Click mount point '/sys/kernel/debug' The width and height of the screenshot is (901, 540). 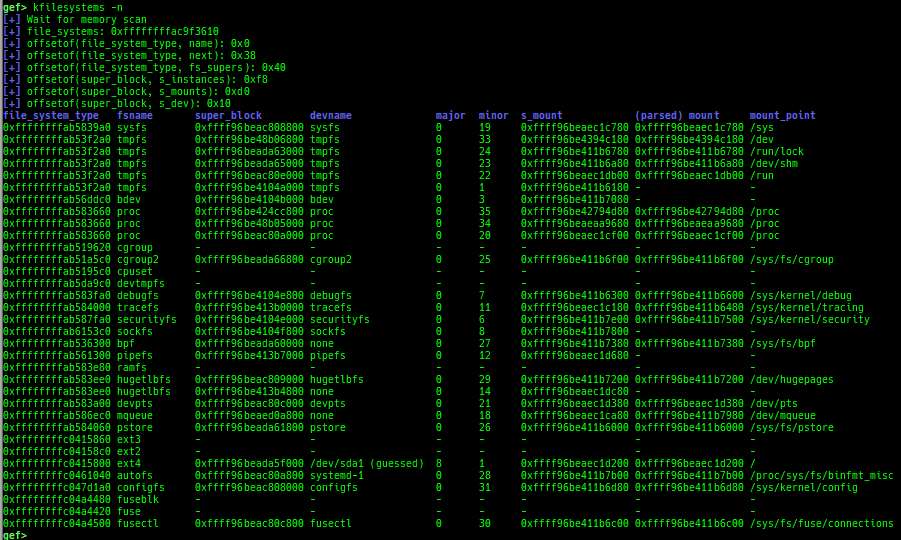click(800, 295)
